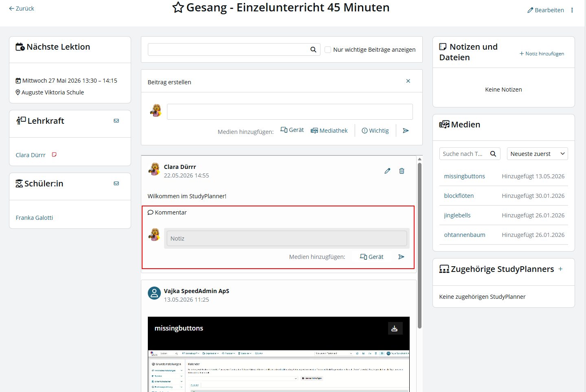Image resolution: width=586 pixels, height=392 pixels.
Task: Click into the Notiz comment field
Action: (x=287, y=239)
